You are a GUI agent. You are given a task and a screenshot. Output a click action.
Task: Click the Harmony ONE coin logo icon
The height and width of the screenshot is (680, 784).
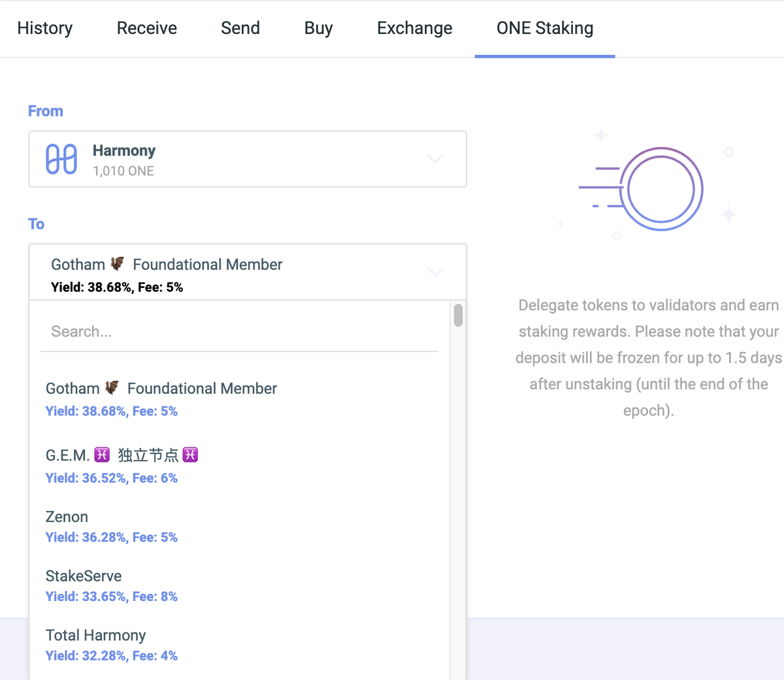point(61,159)
